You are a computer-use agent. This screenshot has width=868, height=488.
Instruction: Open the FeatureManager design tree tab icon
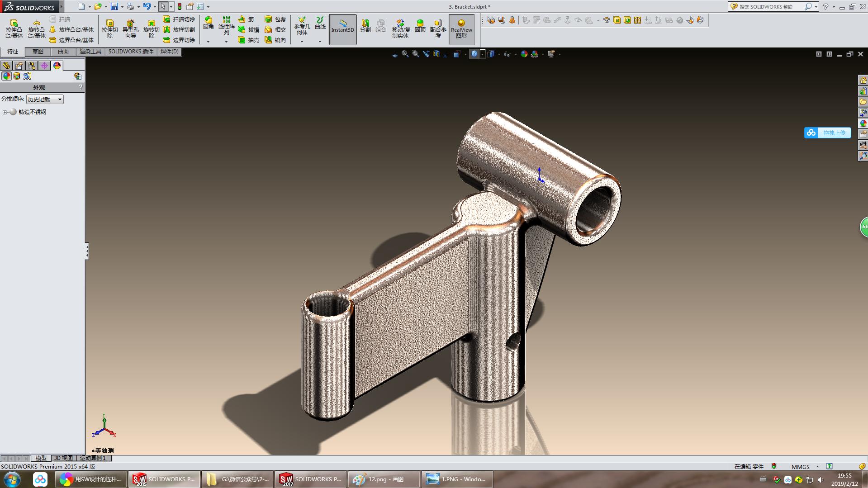point(6,65)
